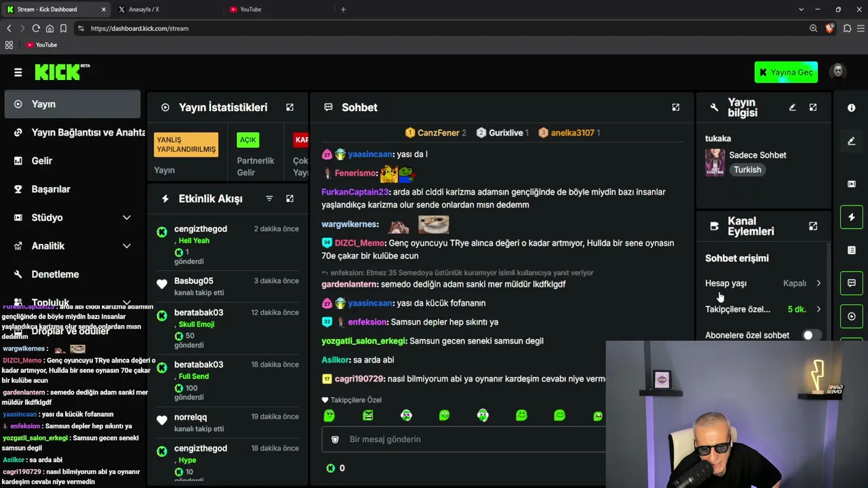This screenshot has width=868, height=488.
Task: Open the profile avatar menu
Action: pyautogui.click(x=838, y=72)
